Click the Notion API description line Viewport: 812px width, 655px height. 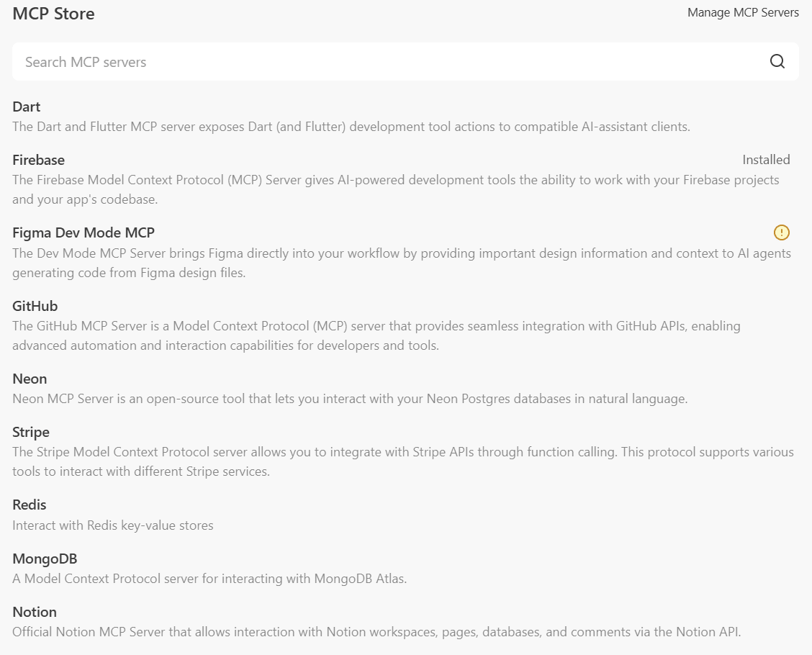[x=376, y=632]
